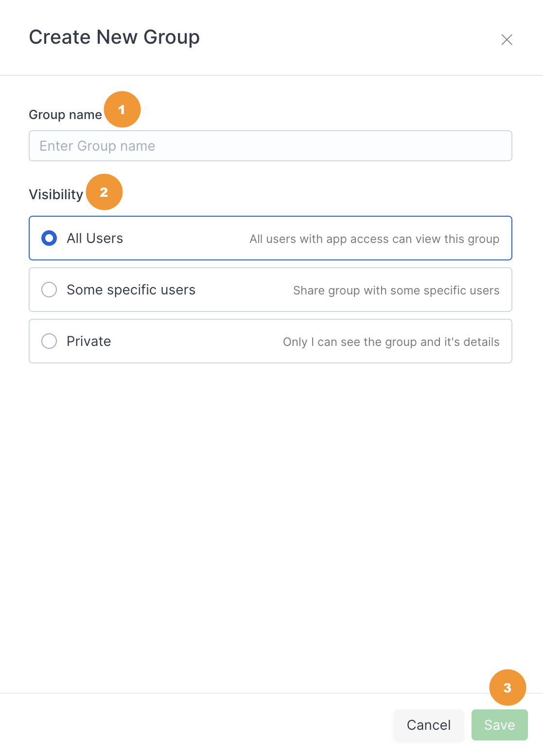This screenshot has width=543, height=756.
Task: Click the Cancel button
Action: pyautogui.click(x=429, y=725)
